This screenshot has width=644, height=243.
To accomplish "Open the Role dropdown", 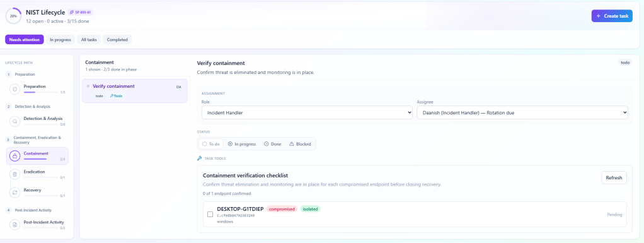I will point(307,112).
